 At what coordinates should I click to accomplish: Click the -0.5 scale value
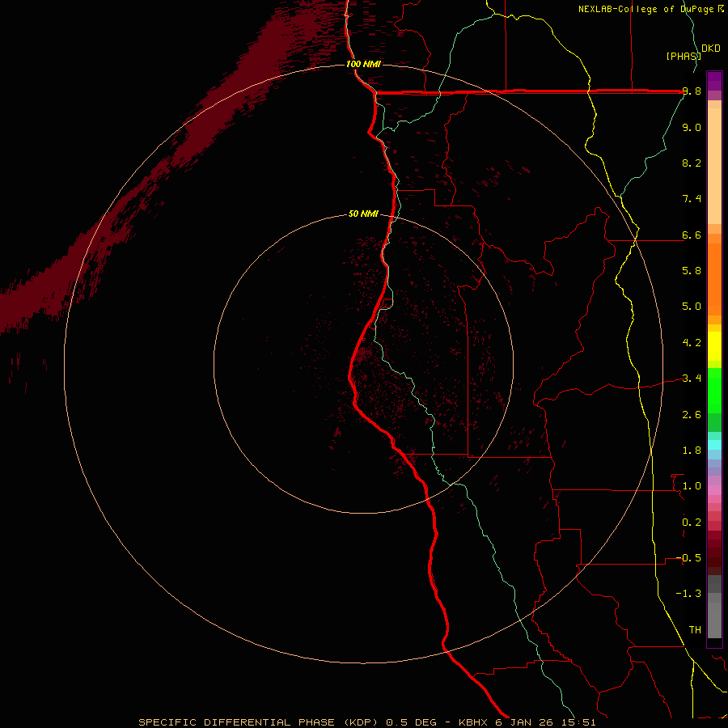click(x=688, y=557)
